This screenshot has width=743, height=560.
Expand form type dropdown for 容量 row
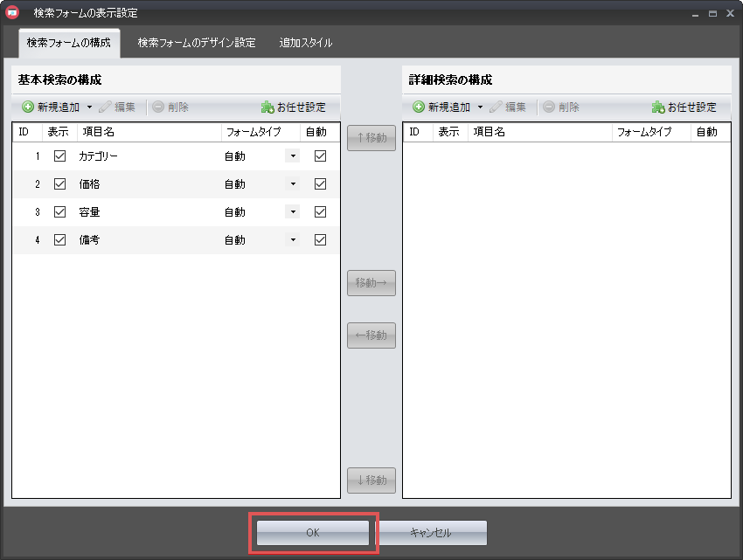click(x=293, y=212)
